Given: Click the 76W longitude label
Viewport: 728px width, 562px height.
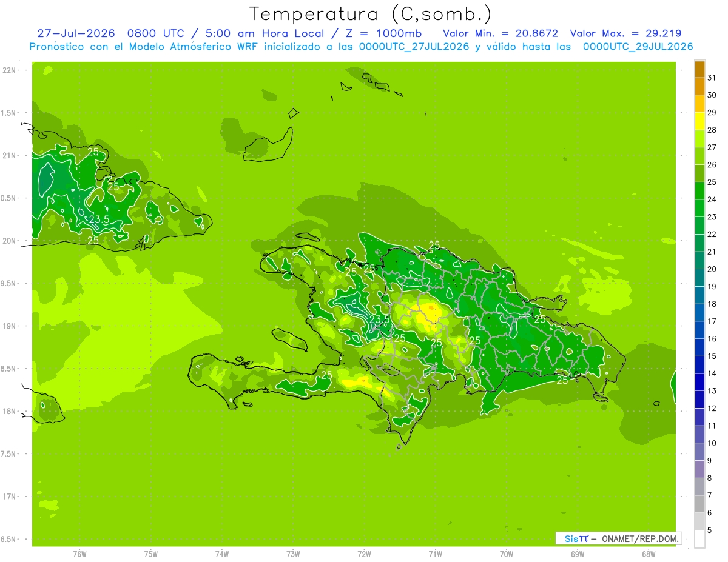Looking at the screenshot, I should click(x=79, y=554).
